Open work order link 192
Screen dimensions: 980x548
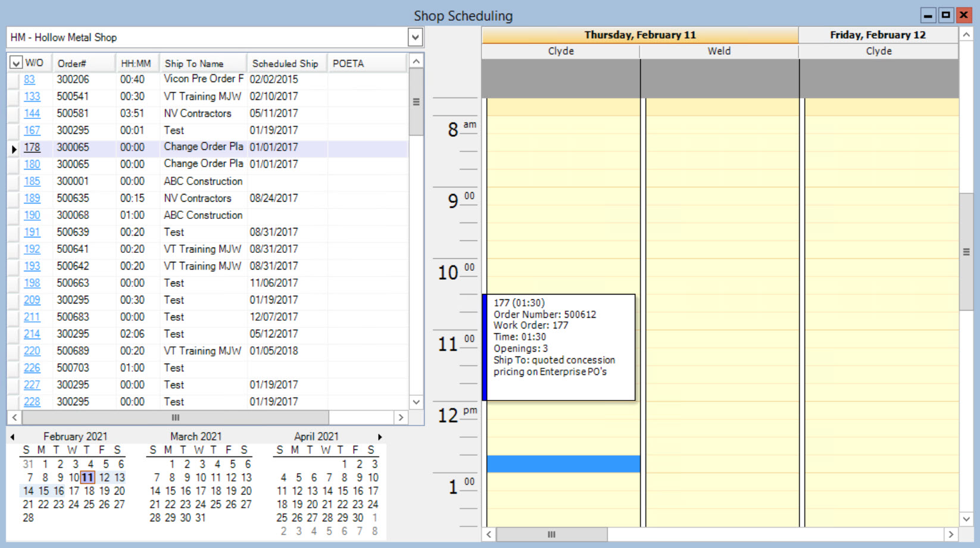pos(32,249)
